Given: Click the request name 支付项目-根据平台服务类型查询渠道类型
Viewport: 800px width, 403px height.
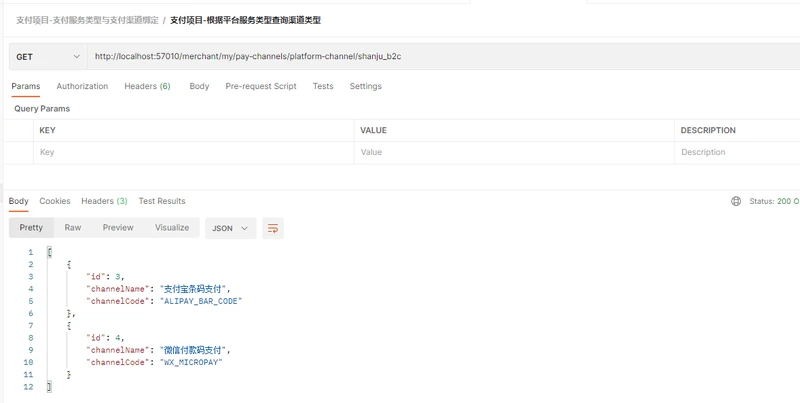Looking at the screenshot, I should point(245,20).
